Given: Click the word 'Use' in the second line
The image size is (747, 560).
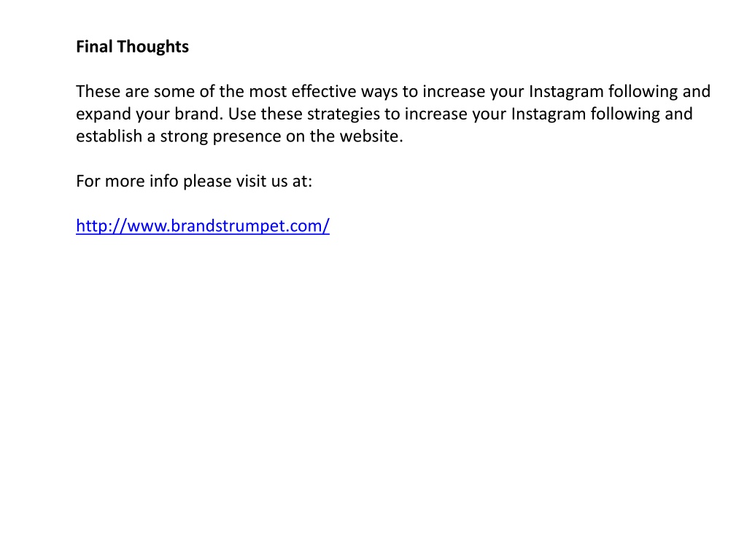Looking at the screenshot, I should click(242, 114).
